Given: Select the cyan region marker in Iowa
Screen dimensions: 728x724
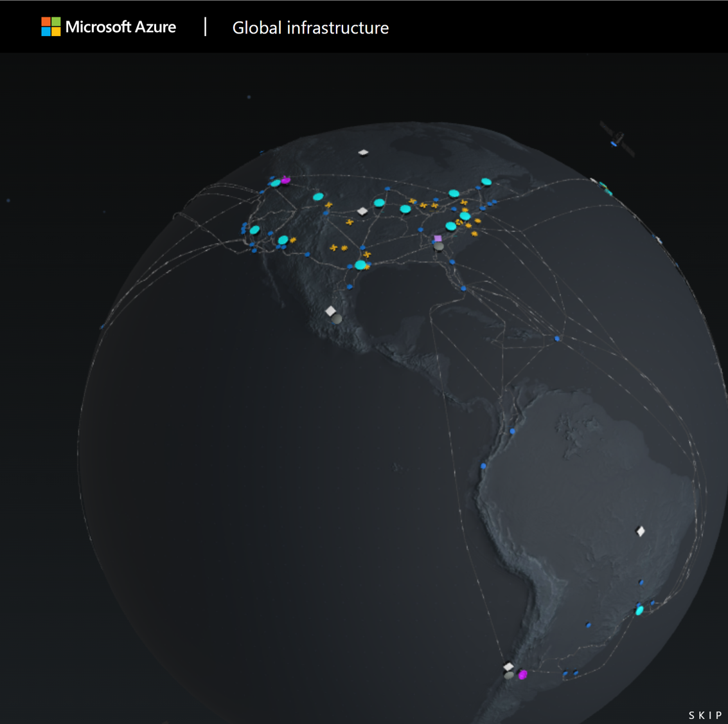Looking at the screenshot, I should click(379, 203).
